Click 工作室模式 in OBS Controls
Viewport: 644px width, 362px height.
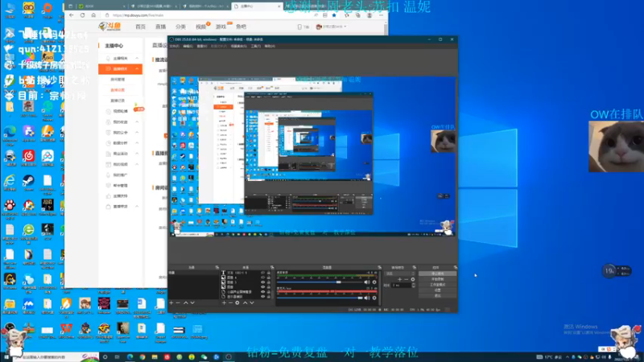pyautogui.click(x=437, y=285)
